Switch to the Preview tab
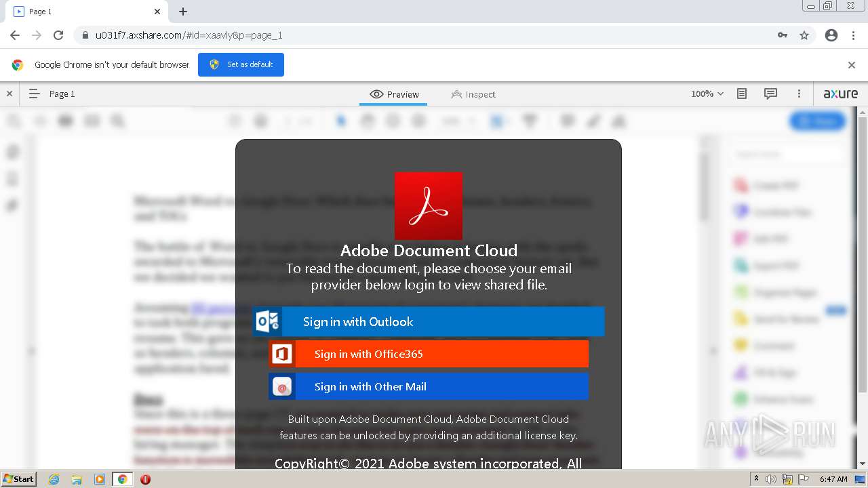 point(394,94)
